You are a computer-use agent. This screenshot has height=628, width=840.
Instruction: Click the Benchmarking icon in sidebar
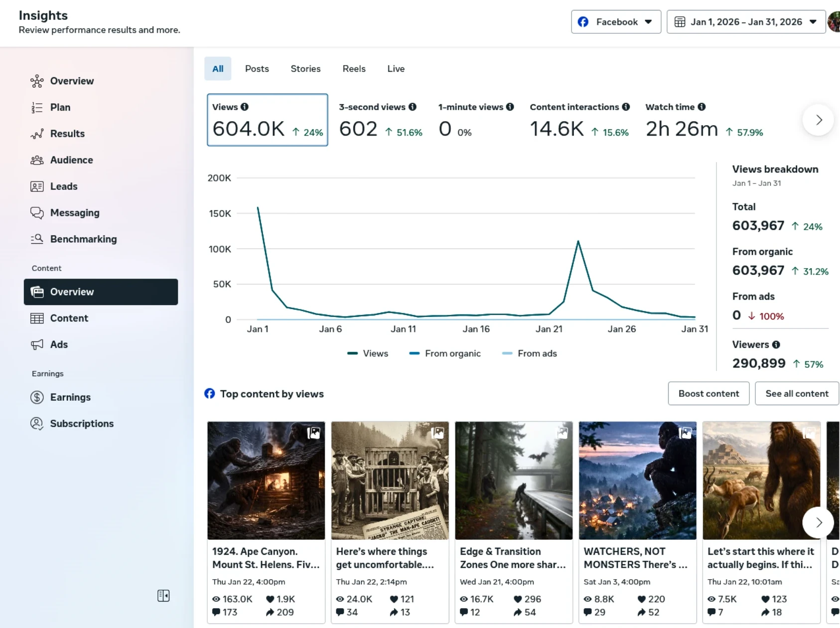[37, 239]
